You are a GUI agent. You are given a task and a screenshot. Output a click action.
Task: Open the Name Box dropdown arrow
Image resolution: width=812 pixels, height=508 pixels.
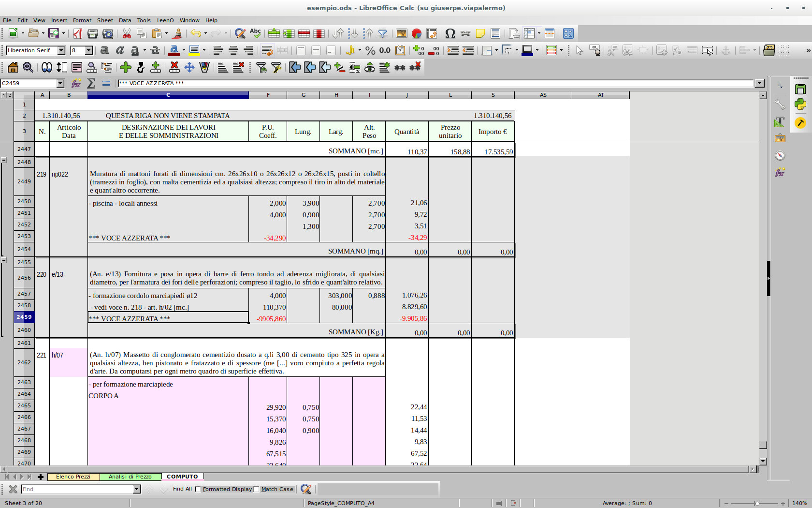(x=60, y=83)
